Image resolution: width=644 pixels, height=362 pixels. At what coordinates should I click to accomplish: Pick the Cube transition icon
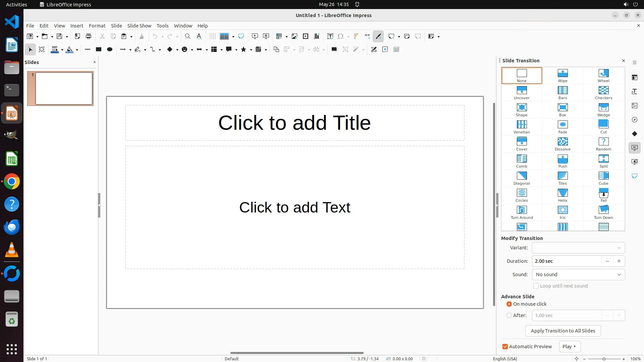tap(603, 178)
